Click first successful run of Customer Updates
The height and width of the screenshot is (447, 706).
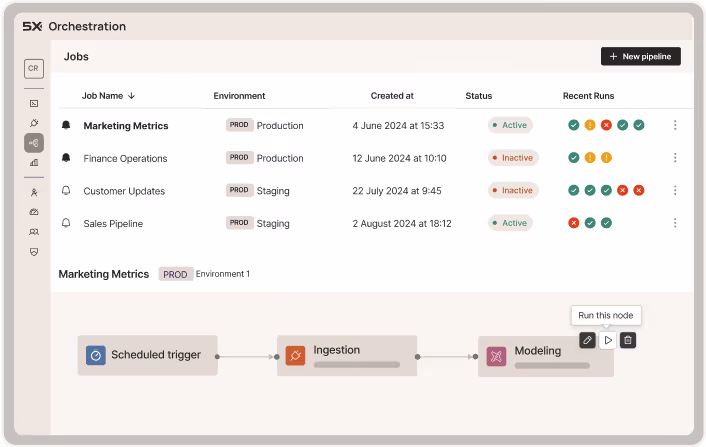(573, 190)
